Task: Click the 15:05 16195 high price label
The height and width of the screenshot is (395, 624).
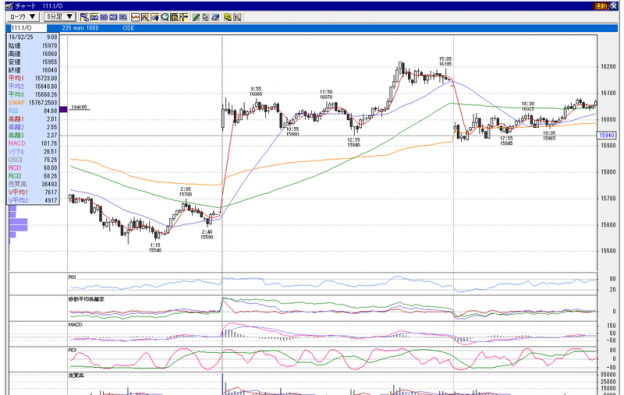Action: (x=445, y=61)
